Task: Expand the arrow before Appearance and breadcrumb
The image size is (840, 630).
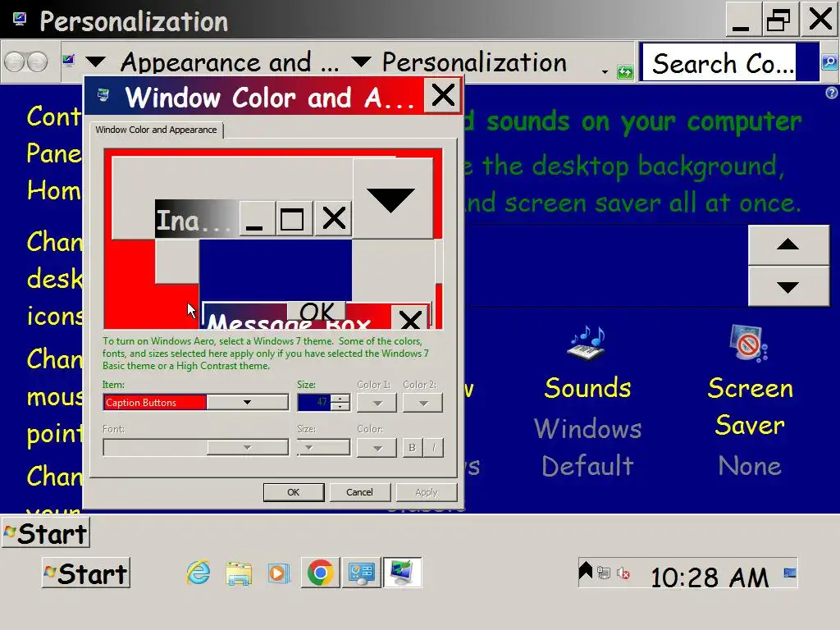Action: [x=95, y=62]
